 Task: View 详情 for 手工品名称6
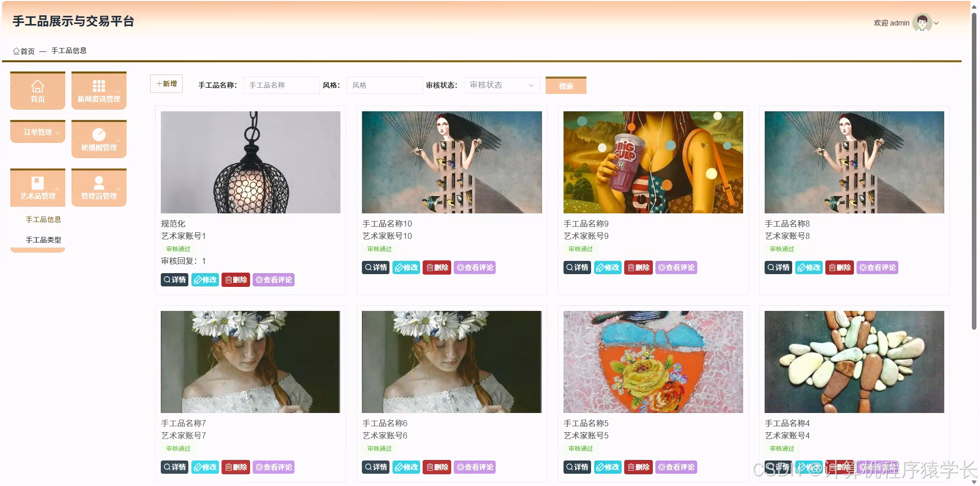376,467
